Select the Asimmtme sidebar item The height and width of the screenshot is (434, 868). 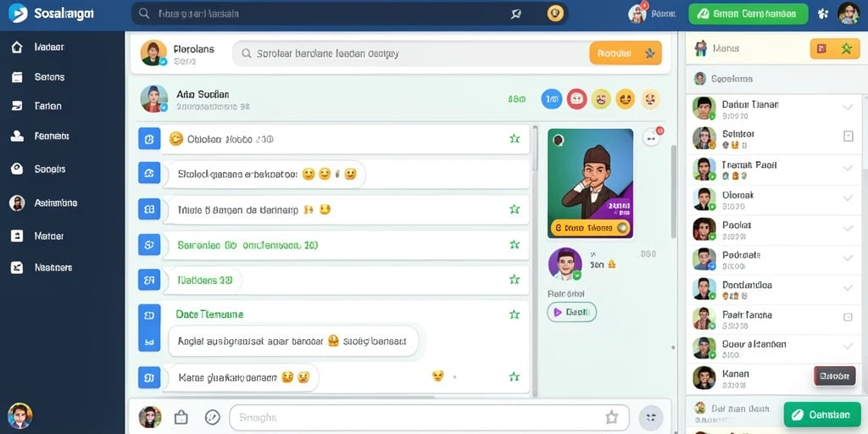44,203
